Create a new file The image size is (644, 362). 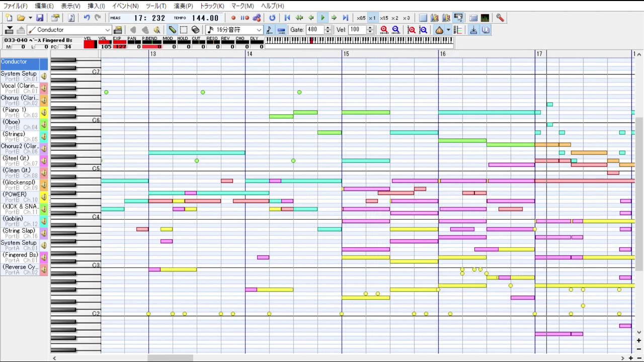click(x=9, y=18)
